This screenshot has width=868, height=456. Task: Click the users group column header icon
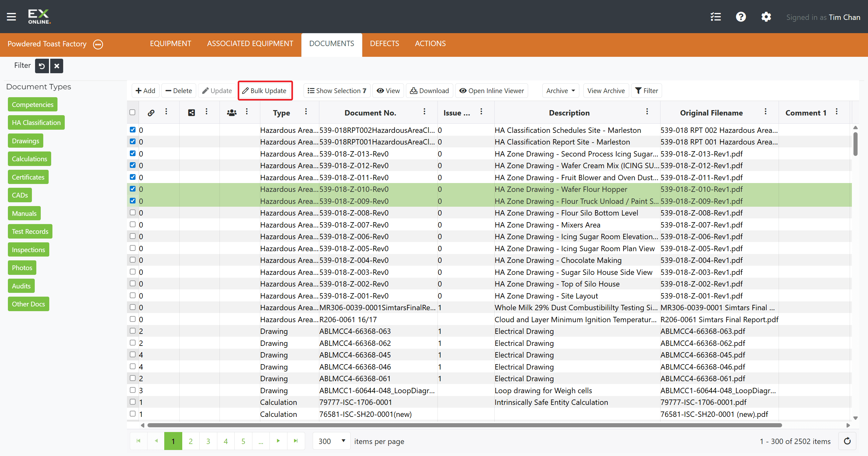pos(232,113)
